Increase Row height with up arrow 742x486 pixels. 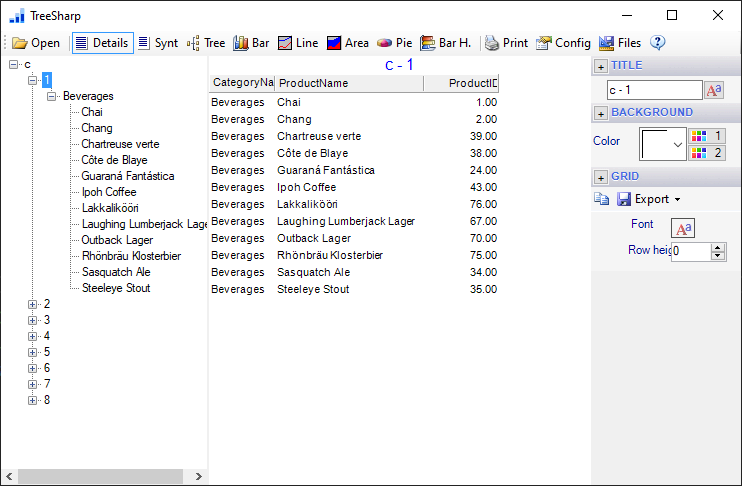[718, 247]
